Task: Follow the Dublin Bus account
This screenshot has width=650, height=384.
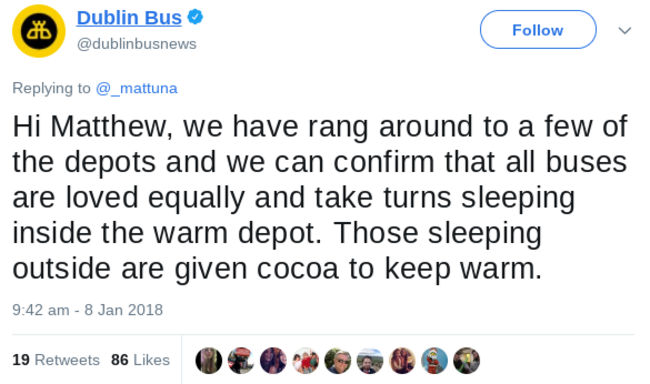Action: (538, 30)
